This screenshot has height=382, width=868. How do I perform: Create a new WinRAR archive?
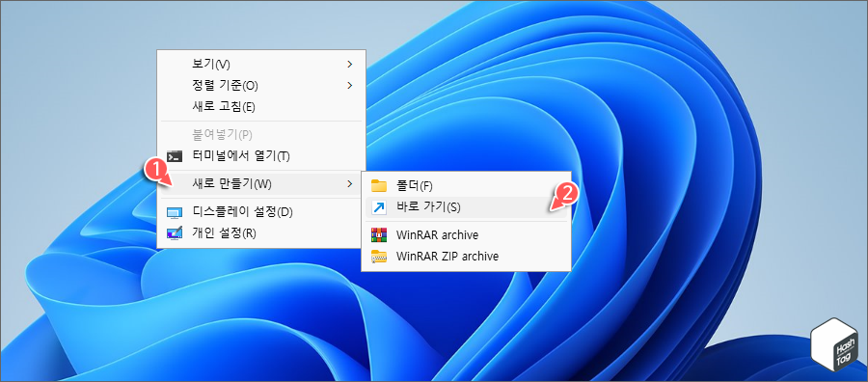click(466, 234)
